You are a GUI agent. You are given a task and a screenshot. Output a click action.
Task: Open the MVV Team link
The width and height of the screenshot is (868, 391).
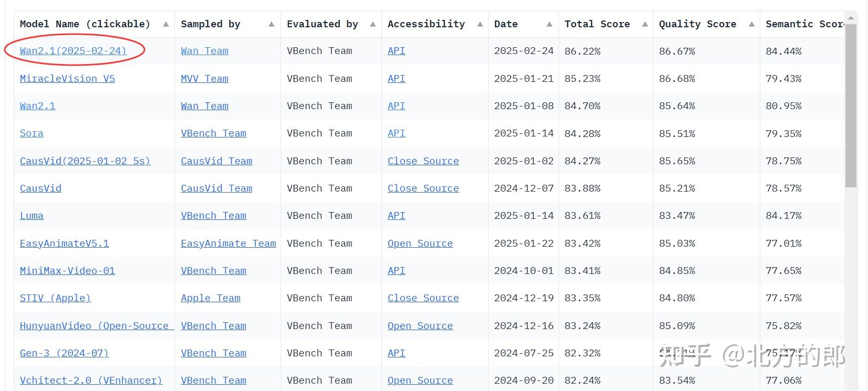click(x=204, y=79)
